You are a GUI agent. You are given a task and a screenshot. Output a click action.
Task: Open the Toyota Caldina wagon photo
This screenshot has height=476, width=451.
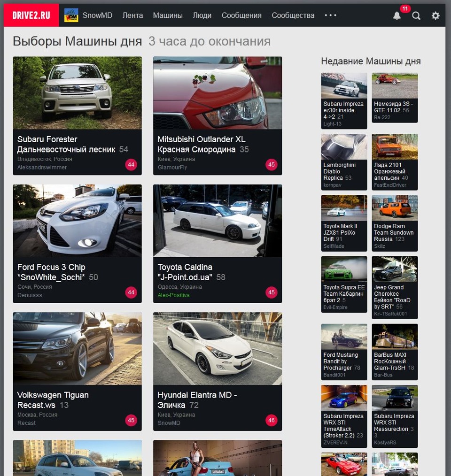point(218,221)
